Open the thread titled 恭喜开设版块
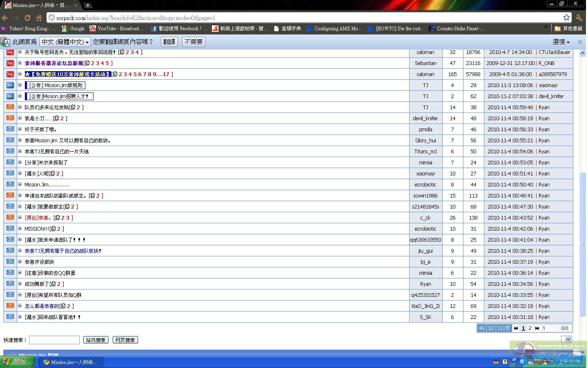The height and width of the screenshot is (368, 588). pyautogui.click(x=39, y=262)
